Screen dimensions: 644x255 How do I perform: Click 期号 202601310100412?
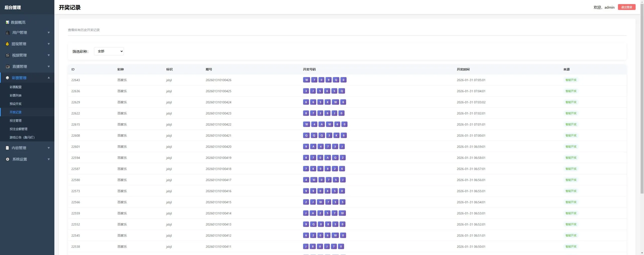coord(218,236)
